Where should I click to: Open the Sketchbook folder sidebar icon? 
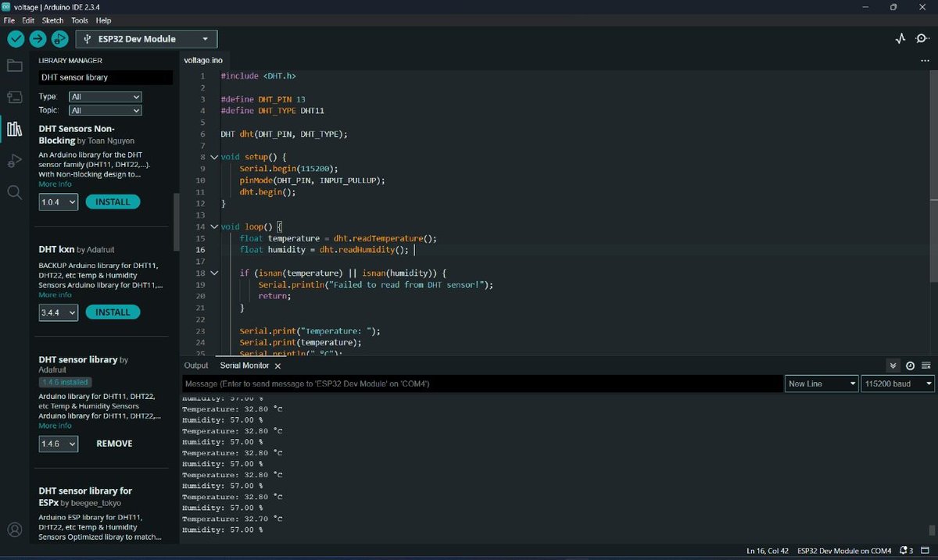point(15,66)
